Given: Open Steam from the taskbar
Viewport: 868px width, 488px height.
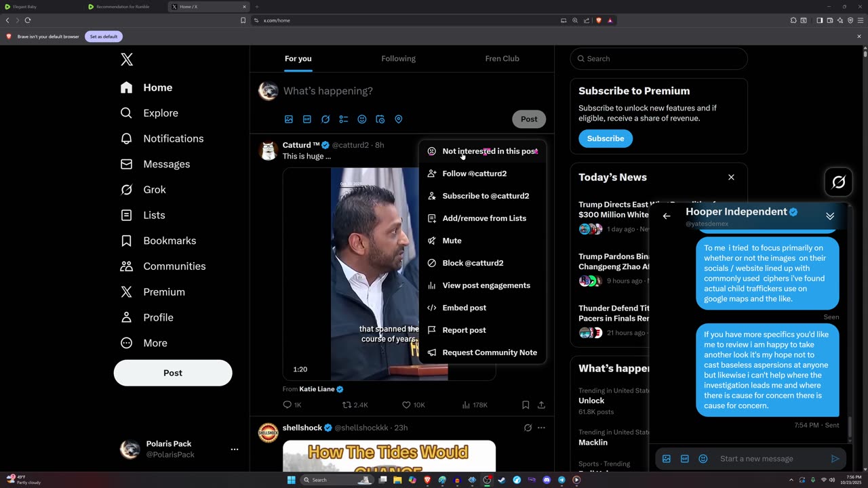Looking at the screenshot, I should (502, 480).
